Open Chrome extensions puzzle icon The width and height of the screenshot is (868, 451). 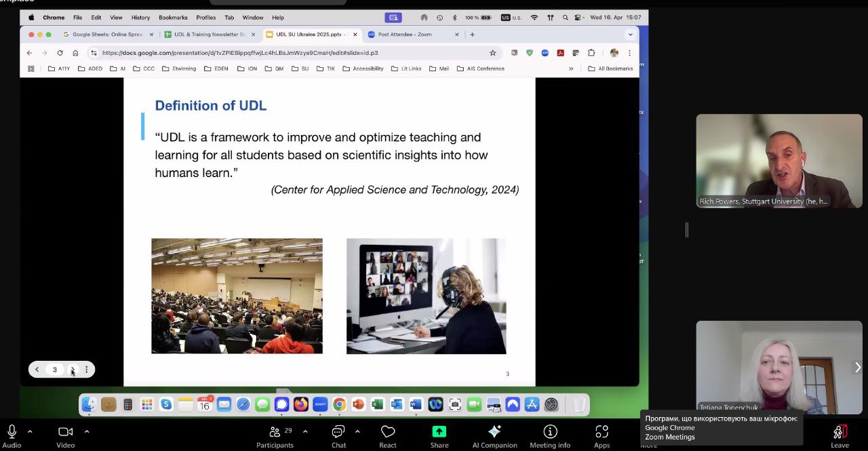[x=591, y=53]
